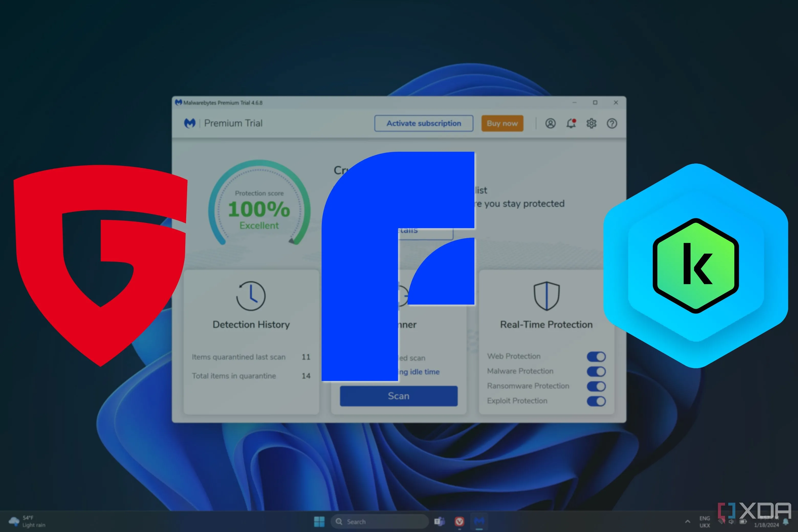This screenshot has width=798, height=532.
Task: Click Activate subscription button
Action: pyautogui.click(x=424, y=124)
